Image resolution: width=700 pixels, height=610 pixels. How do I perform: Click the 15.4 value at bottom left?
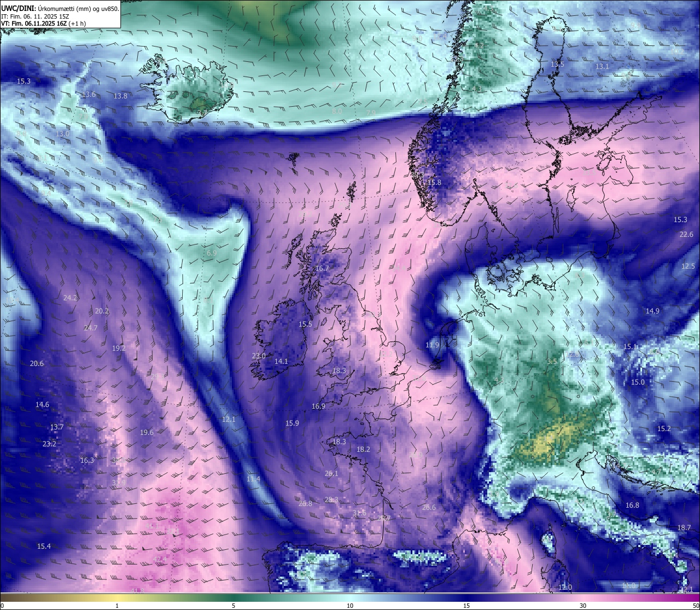point(44,547)
